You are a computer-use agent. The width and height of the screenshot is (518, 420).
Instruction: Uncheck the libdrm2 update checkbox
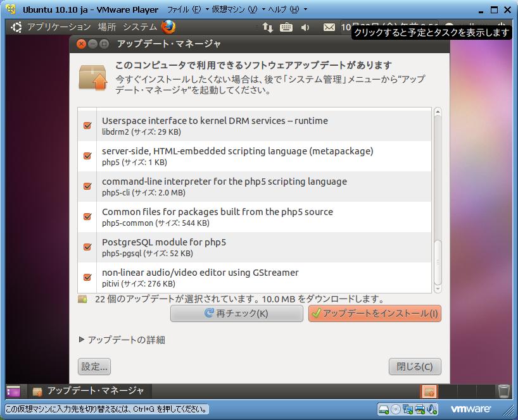[87, 125]
